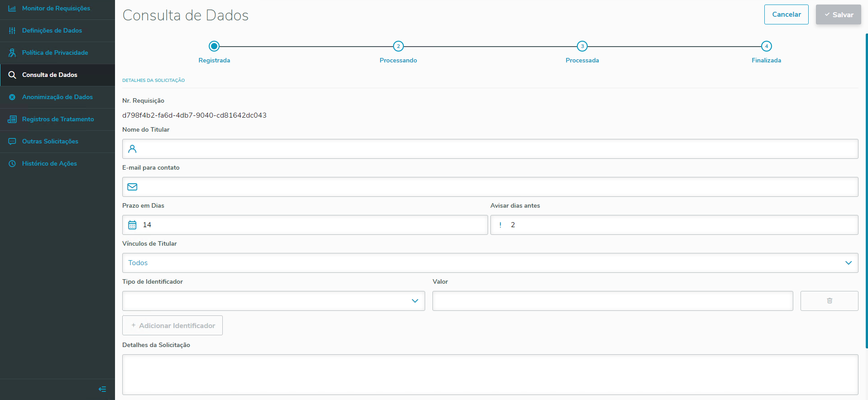The image size is (868, 400).
Task: Open Outras Solicitações page
Action: 58,141
